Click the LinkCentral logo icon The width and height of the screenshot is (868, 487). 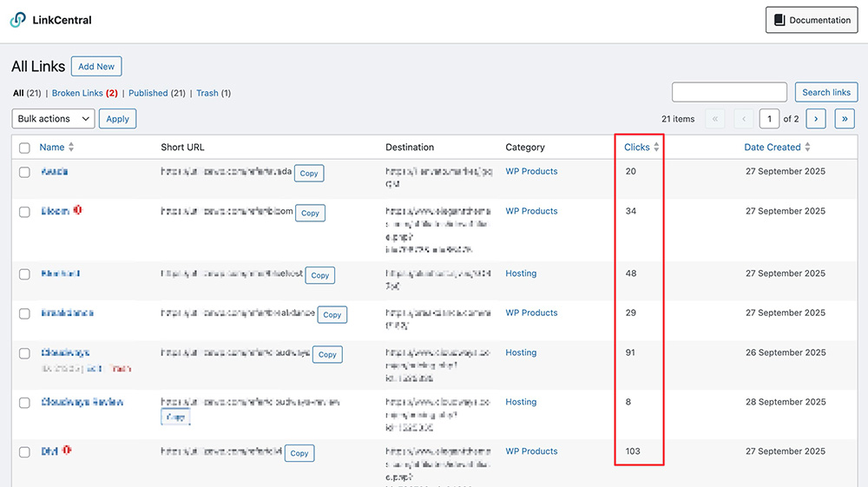click(18, 20)
